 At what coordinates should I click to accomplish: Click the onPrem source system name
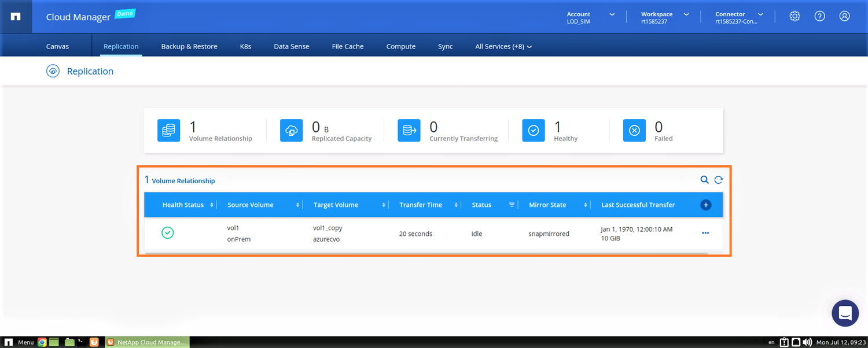pos(239,238)
